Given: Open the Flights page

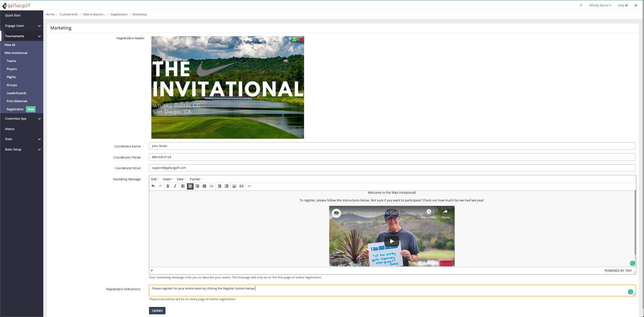Looking at the screenshot, I should pyautogui.click(x=11, y=77).
